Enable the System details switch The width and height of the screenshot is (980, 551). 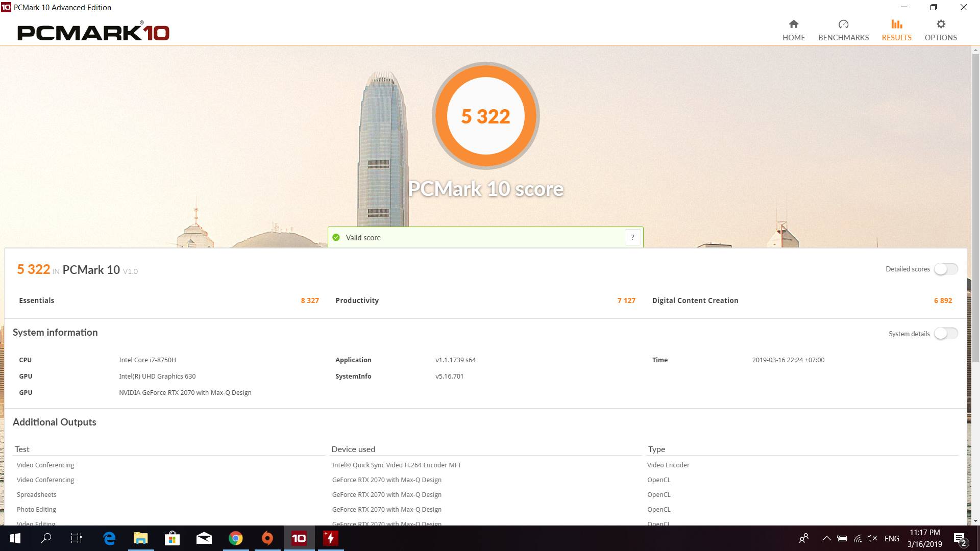click(x=946, y=333)
